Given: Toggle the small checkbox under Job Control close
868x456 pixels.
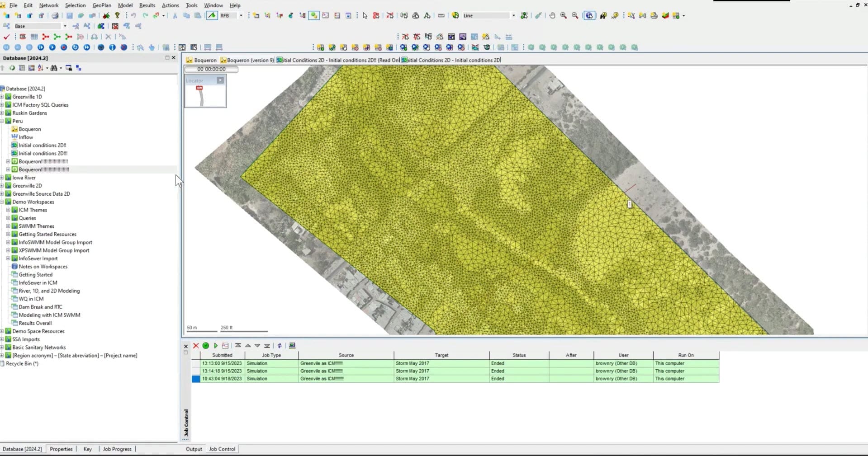Looking at the screenshot, I should tap(185, 353).
